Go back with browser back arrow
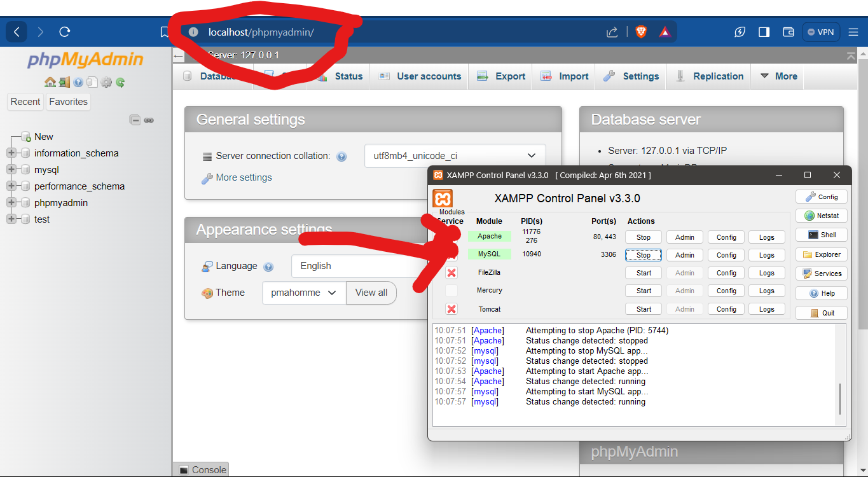Image resolution: width=868 pixels, height=477 pixels. (x=17, y=32)
